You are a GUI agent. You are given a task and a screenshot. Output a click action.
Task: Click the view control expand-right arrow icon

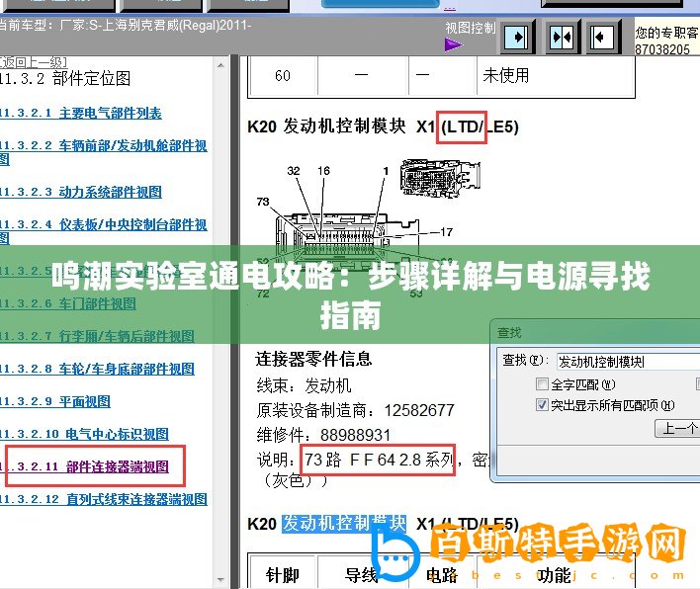(517, 37)
